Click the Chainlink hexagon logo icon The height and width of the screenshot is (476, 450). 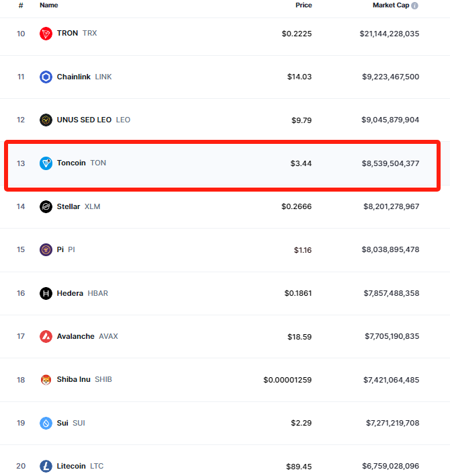pyautogui.click(x=46, y=77)
